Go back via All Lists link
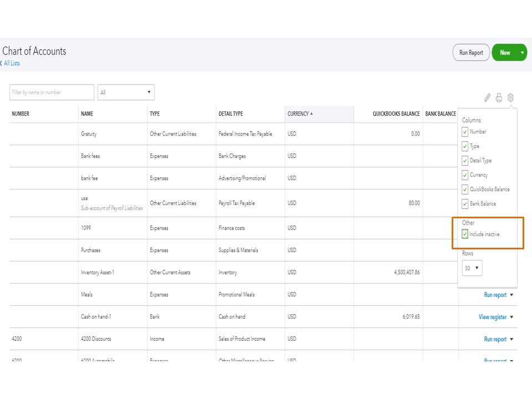The image size is (532, 399). tap(11, 63)
